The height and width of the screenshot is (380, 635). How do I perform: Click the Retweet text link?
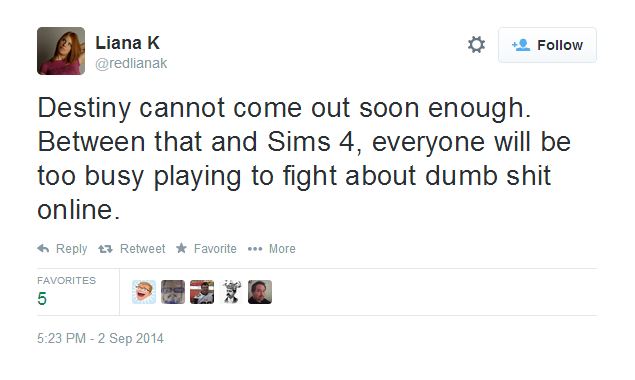(x=143, y=249)
